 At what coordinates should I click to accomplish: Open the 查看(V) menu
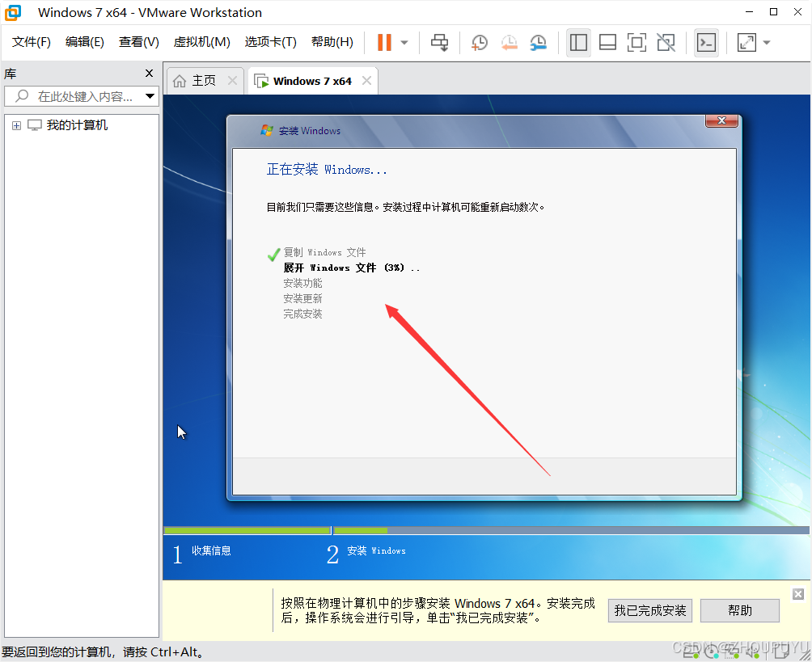point(139,42)
